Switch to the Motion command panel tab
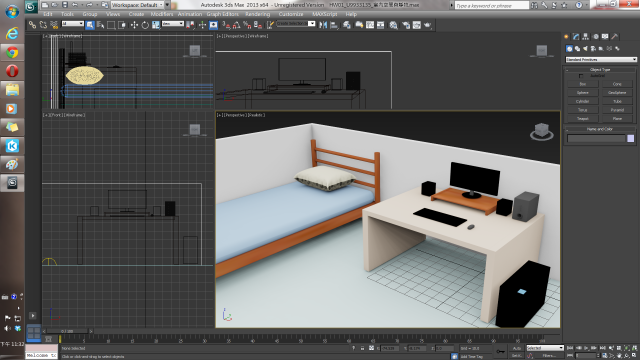 coord(596,37)
